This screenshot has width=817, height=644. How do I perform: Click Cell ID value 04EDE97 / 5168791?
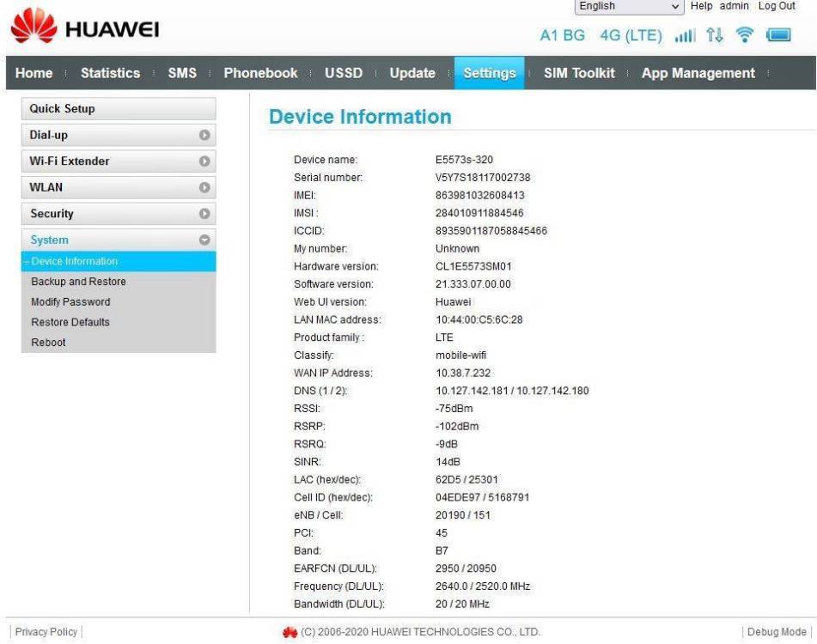(x=482, y=497)
